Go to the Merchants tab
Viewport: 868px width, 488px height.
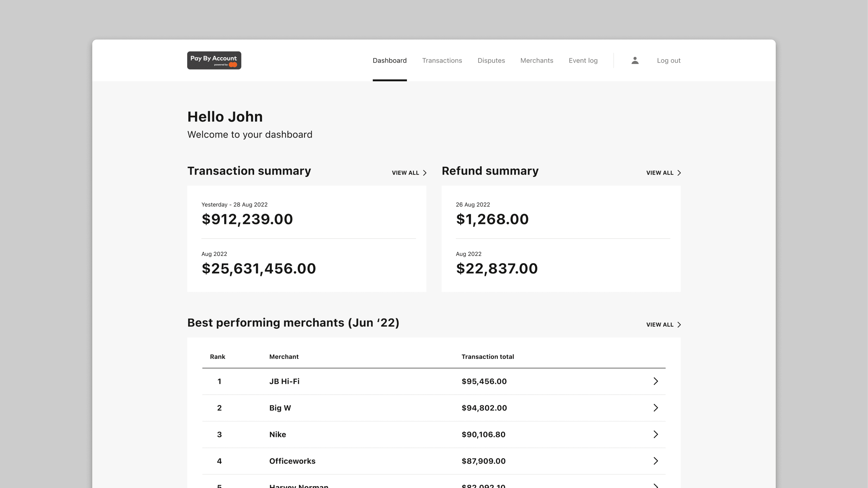point(537,61)
